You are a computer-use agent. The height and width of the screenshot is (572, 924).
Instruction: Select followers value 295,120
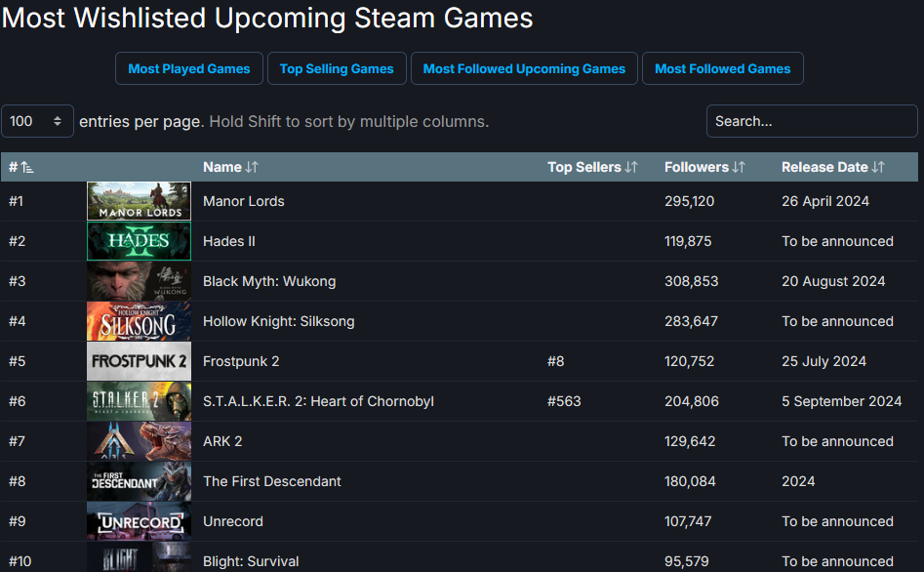click(x=689, y=202)
